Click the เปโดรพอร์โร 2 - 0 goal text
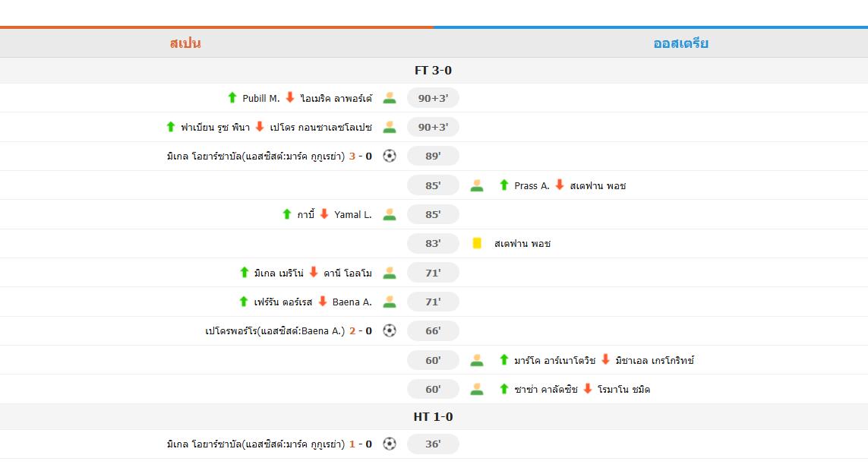Viewport: 868px width, 471px height. click(x=289, y=331)
